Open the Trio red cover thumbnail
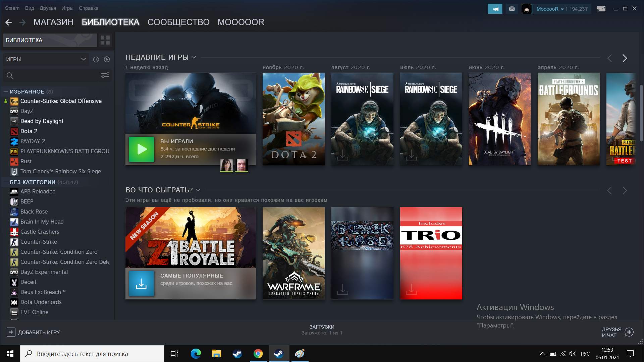644x362 pixels. [x=431, y=253]
